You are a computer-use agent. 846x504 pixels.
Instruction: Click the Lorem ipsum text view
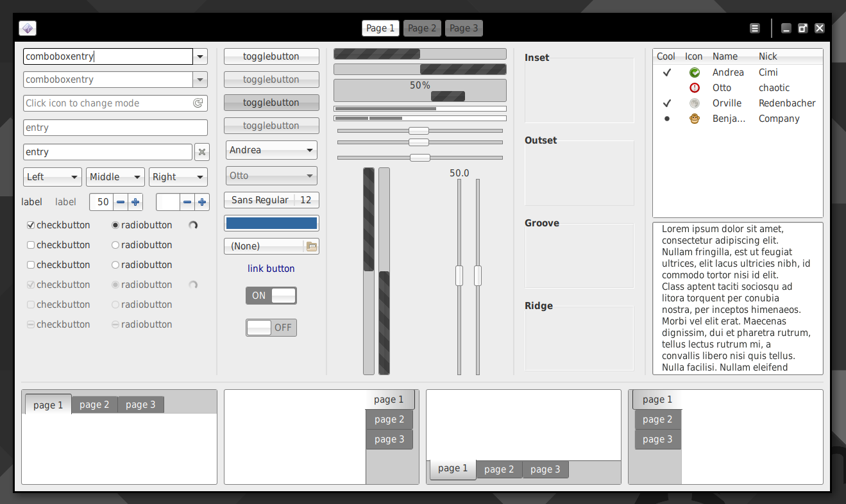pos(738,298)
